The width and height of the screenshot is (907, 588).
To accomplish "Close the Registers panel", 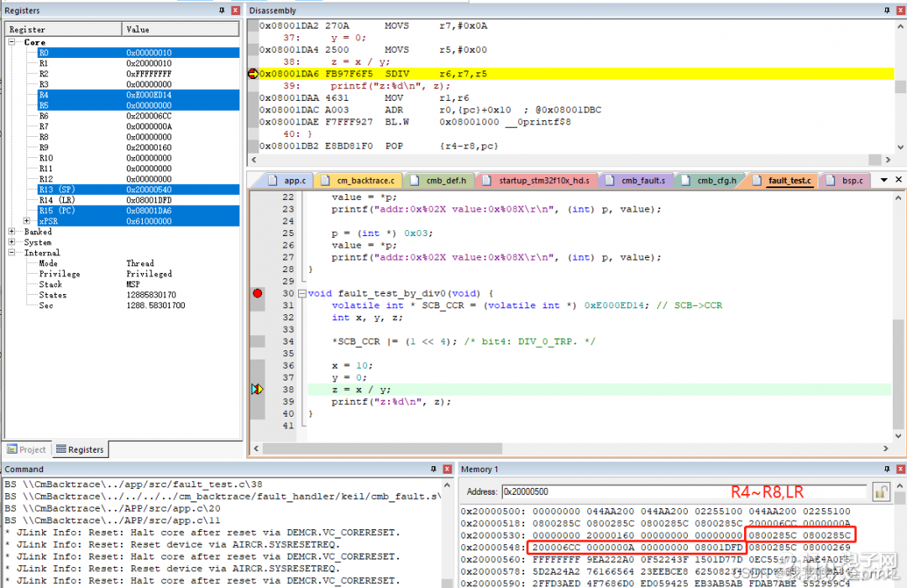I will point(235,10).
